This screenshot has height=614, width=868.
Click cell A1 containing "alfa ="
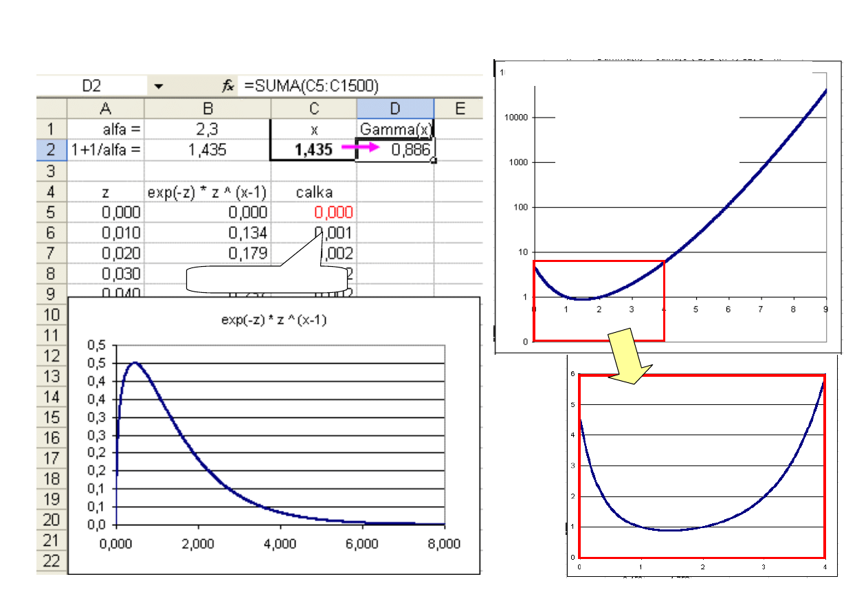click(x=106, y=129)
